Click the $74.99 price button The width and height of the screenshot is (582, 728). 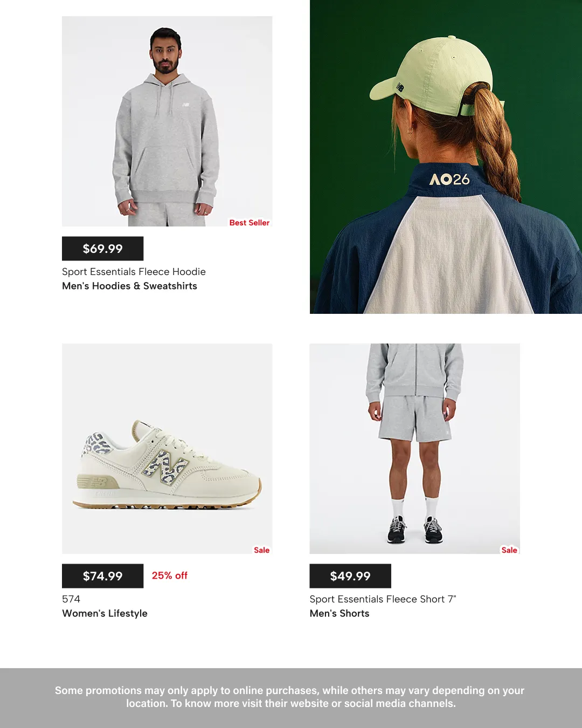click(x=102, y=576)
